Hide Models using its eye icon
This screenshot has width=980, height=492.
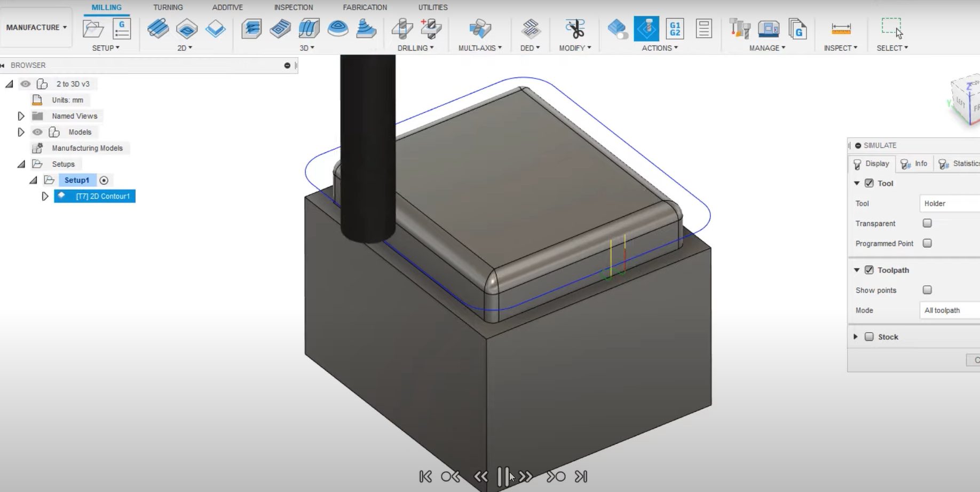click(x=37, y=132)
